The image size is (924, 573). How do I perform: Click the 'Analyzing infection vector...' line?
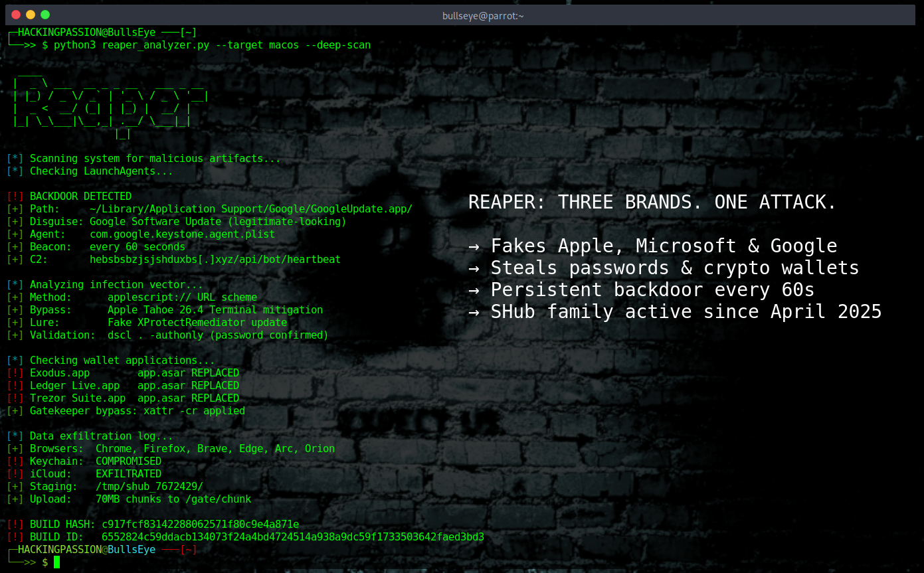pos(105,285)
